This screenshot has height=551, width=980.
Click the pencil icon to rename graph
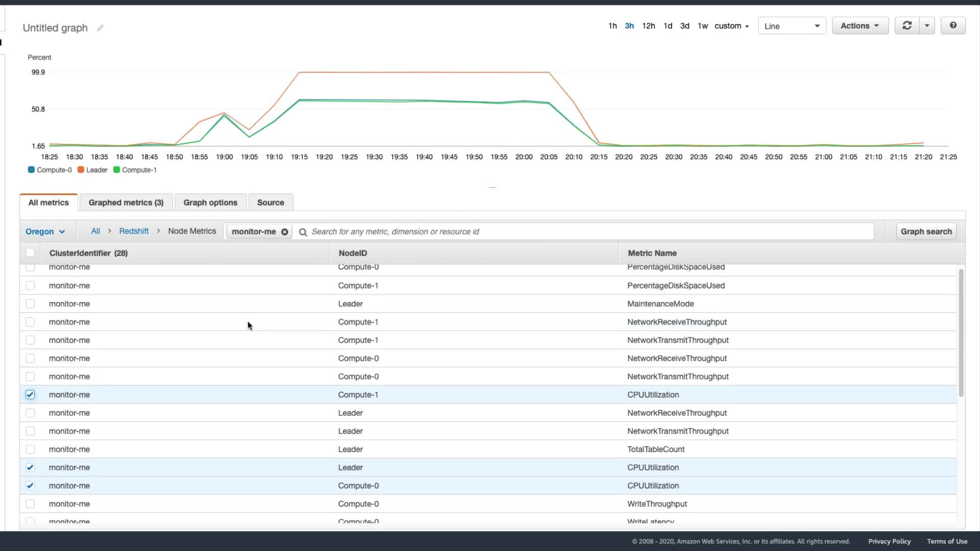point(100,28)
